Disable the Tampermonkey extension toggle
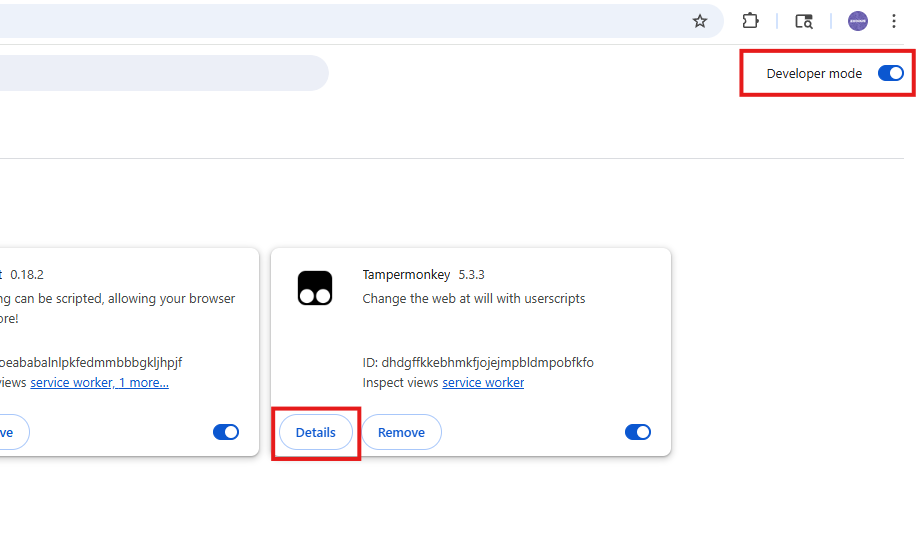Viewport: 916px width, 544px height. pos(637,432)
